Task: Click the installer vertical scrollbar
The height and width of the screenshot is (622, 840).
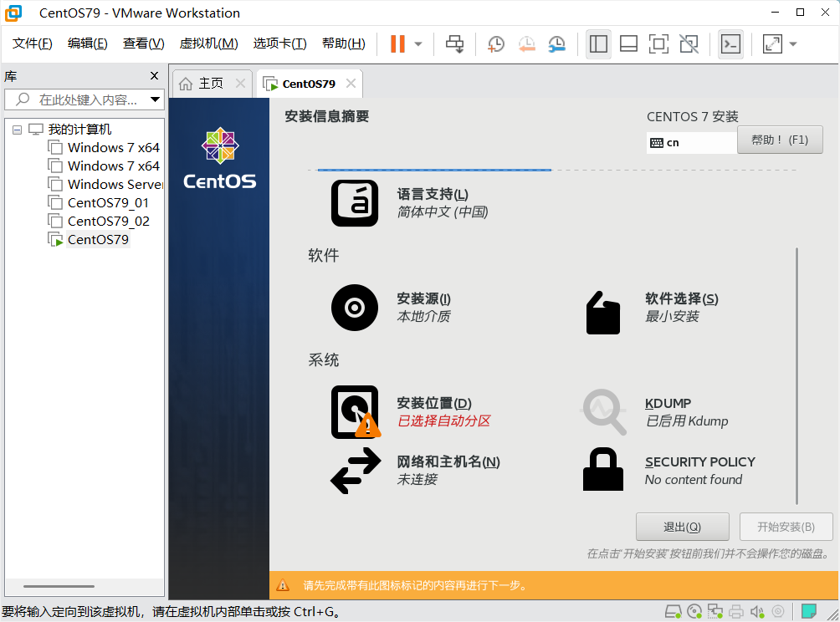Action: click(x=797, y=375)
